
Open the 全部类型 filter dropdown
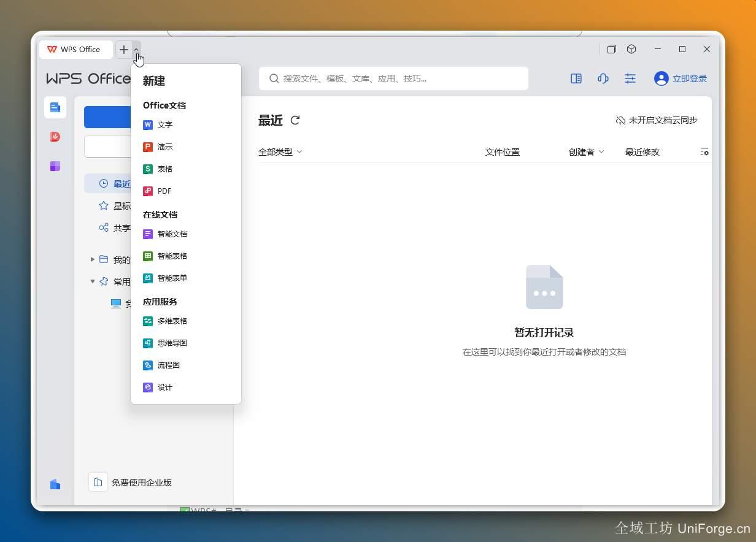[280, 152]
